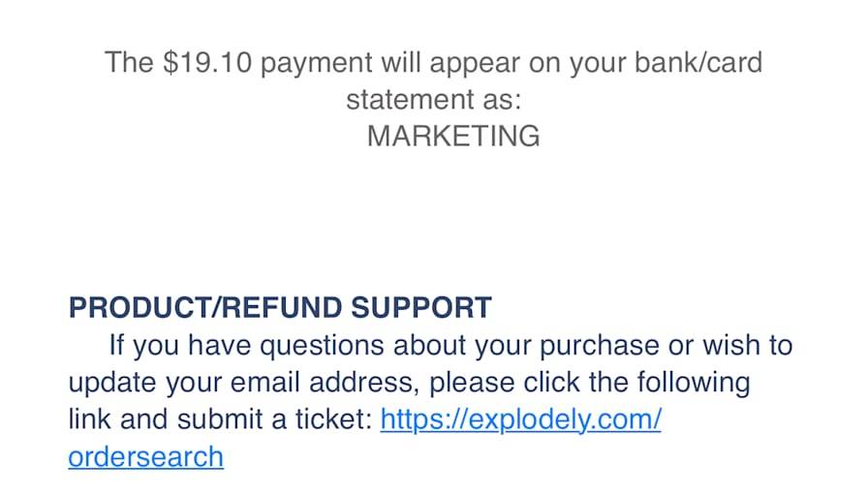The height and width of the screenshot is (496, 868).
Task: Click the PRODUCT/REFUND SUPPORT heading
Action: click(x=280, y=308)
